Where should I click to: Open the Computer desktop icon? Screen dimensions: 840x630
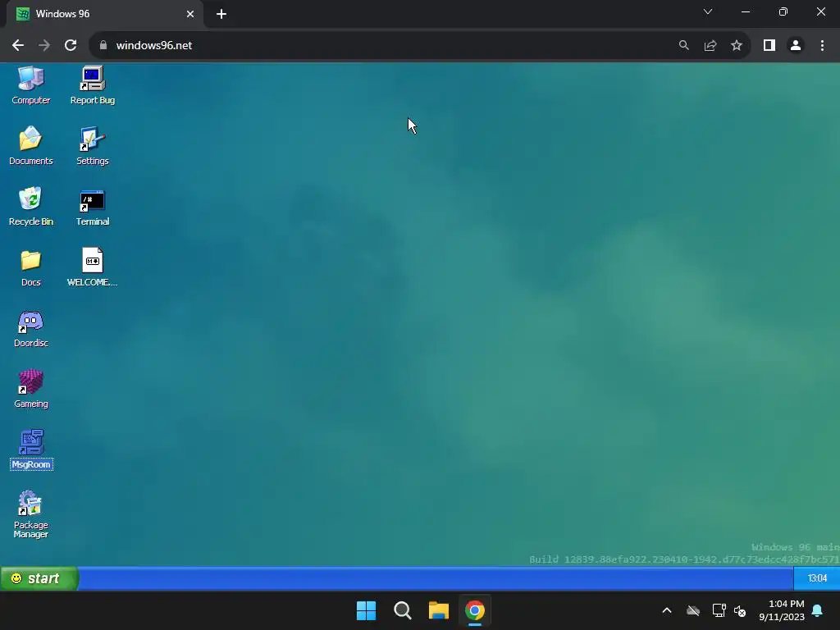click(x=31, y=85)
